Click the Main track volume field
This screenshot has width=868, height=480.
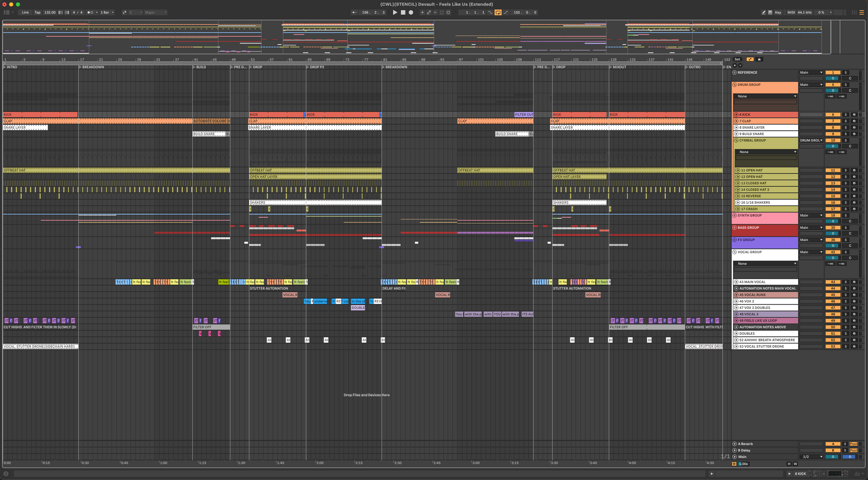pos(833,457)
